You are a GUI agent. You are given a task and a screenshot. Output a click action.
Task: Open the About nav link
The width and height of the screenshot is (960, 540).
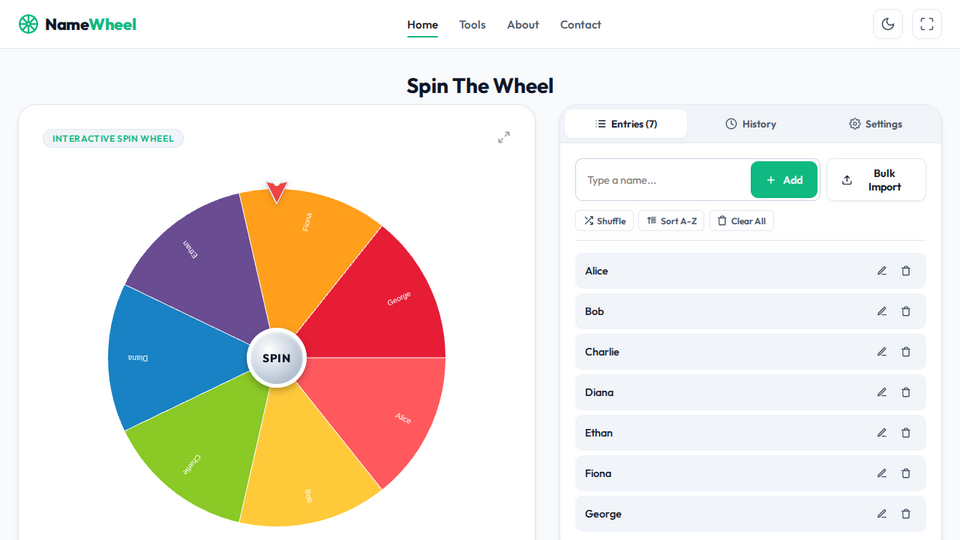click(x=523, y=24)
